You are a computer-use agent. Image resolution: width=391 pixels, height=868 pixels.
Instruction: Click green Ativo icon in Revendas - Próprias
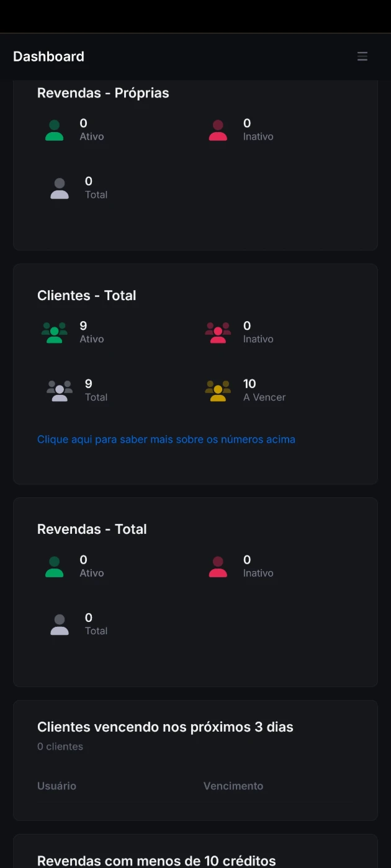coord(55,130)
